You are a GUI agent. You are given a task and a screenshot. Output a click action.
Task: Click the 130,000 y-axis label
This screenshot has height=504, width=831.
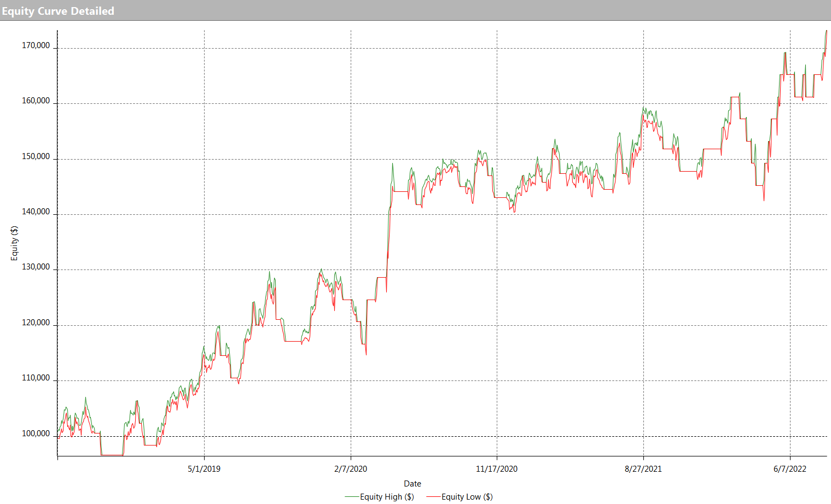tap(36, 267)
